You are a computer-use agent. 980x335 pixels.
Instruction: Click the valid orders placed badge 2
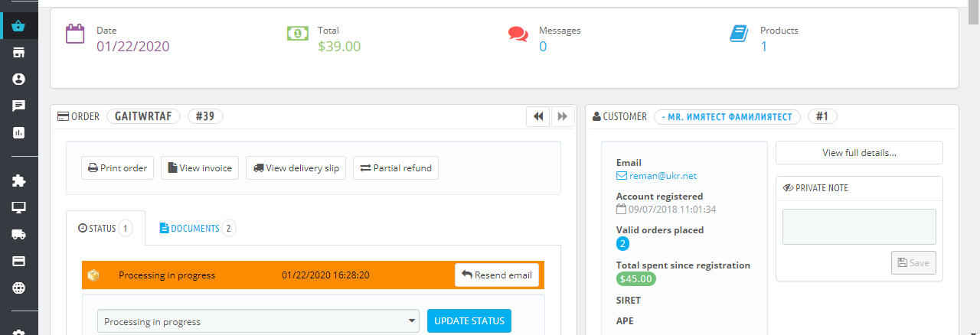[622, 244]
